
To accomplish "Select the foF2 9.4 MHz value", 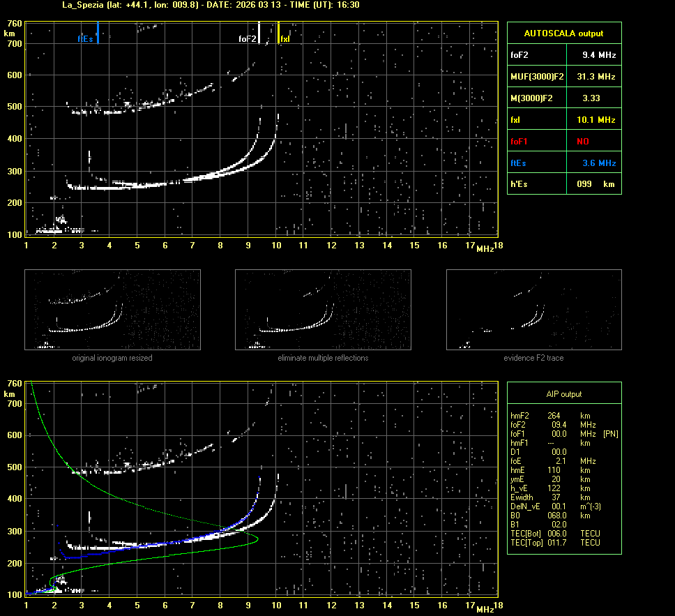I will [598, 54].
